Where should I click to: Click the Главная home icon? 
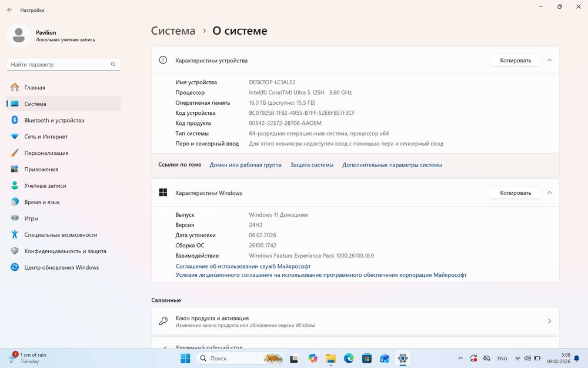15,87
